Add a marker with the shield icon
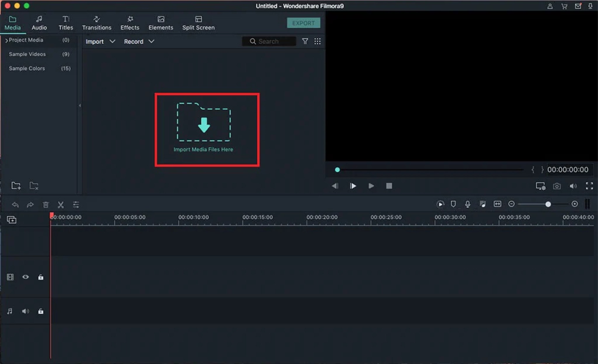Viewport: 598px width, 364px height. tap(453, 204)
